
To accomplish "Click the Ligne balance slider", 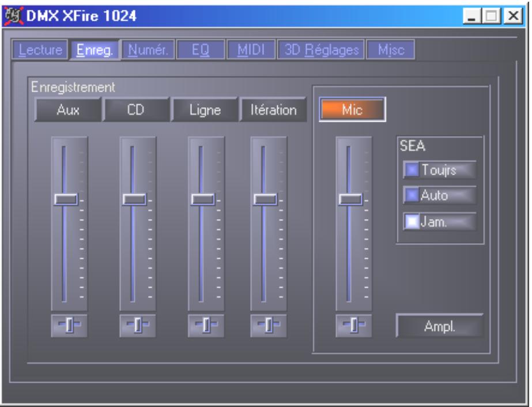I will (206, 326).
